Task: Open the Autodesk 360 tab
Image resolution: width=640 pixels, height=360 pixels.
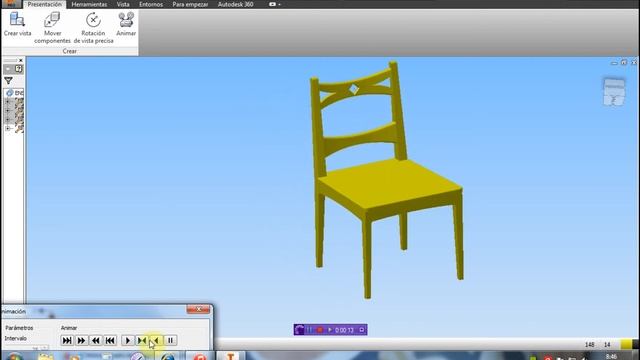Action: tap(236, 4)
